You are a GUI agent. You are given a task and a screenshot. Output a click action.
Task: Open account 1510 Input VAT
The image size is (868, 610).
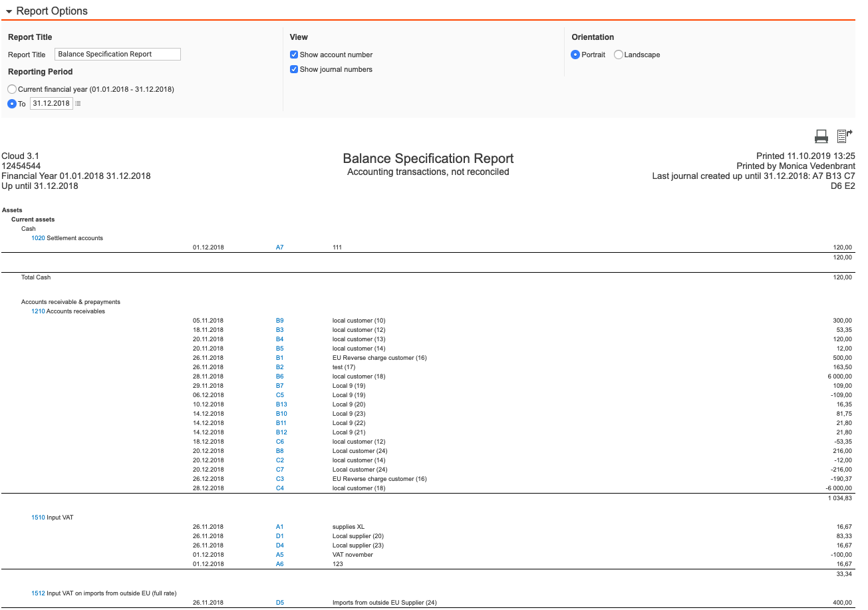pos(37,517)
